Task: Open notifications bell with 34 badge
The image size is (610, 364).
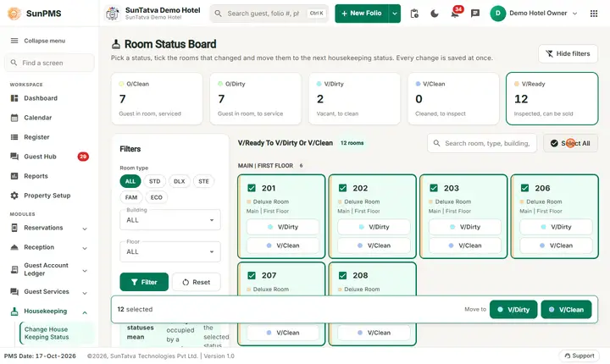Action: click(455, 14)
